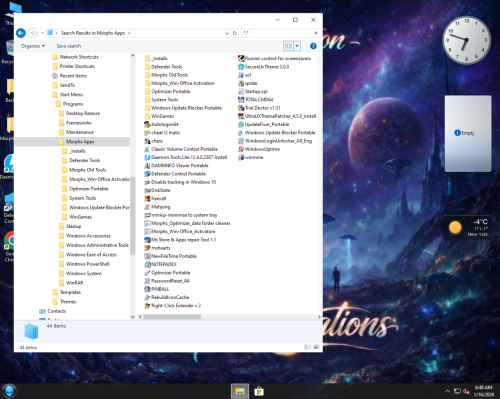
Task: Go back using the blue back arrow
Action: pyautogui.click(x=21, y=33)
